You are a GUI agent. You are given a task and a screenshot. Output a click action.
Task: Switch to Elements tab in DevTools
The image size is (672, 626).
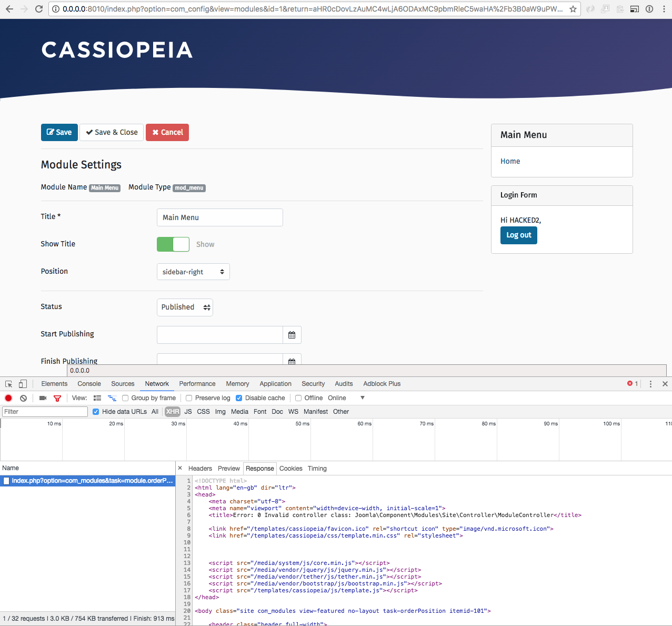(x=54, y=384)
